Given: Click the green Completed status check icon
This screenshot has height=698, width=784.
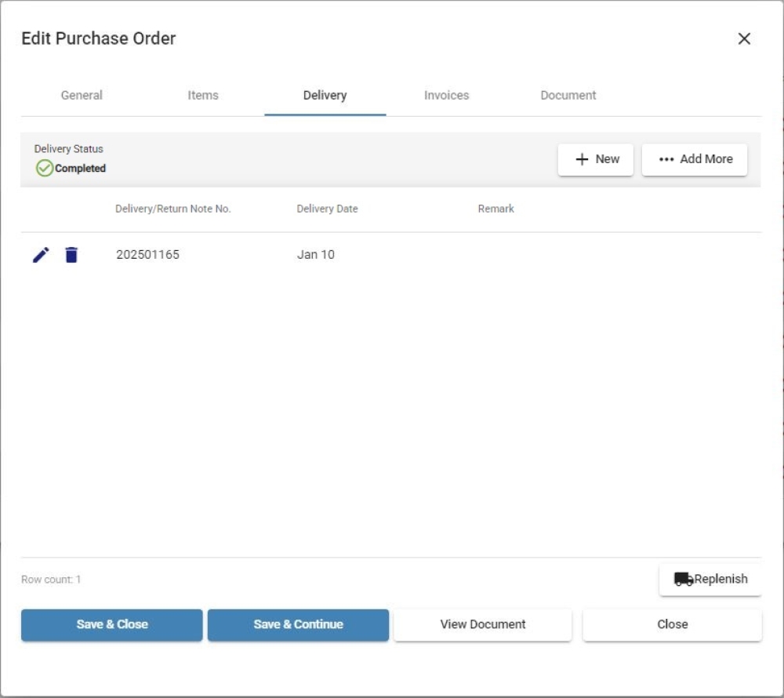Looking at the screenshot, I should (x=44, y=168).
